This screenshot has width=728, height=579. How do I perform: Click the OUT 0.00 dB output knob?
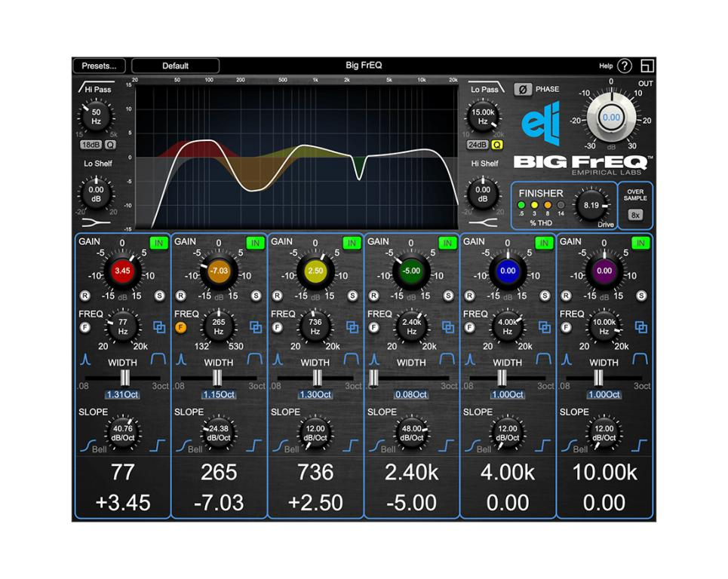click(611, 118)
